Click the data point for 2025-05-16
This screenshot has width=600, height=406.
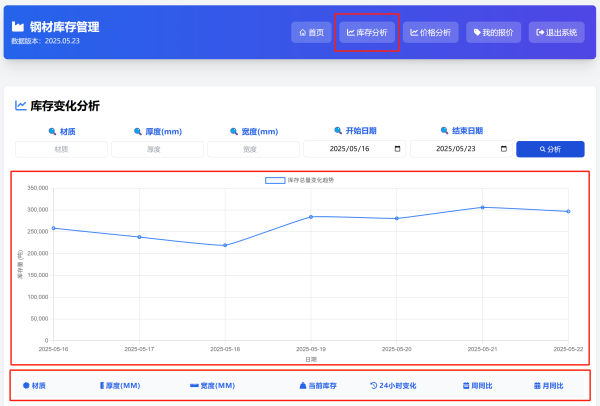54,228
